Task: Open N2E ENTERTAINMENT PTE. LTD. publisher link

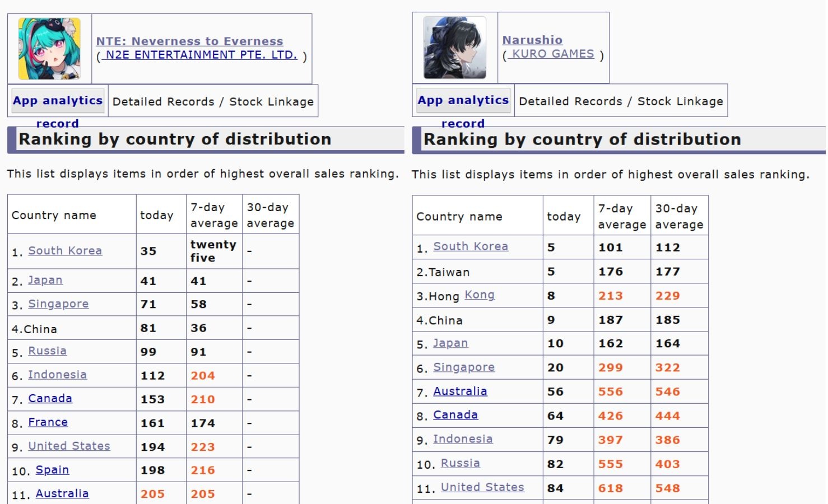Action: 202,55
